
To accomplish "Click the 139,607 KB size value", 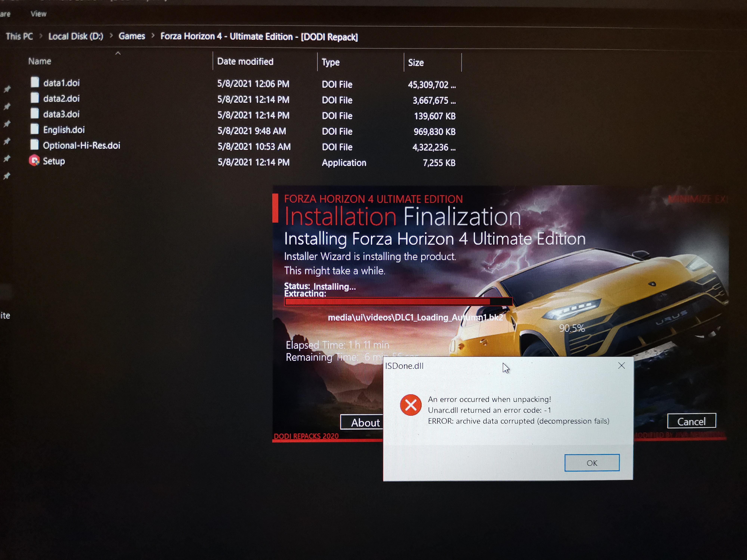I will click(x=435, y=116).
